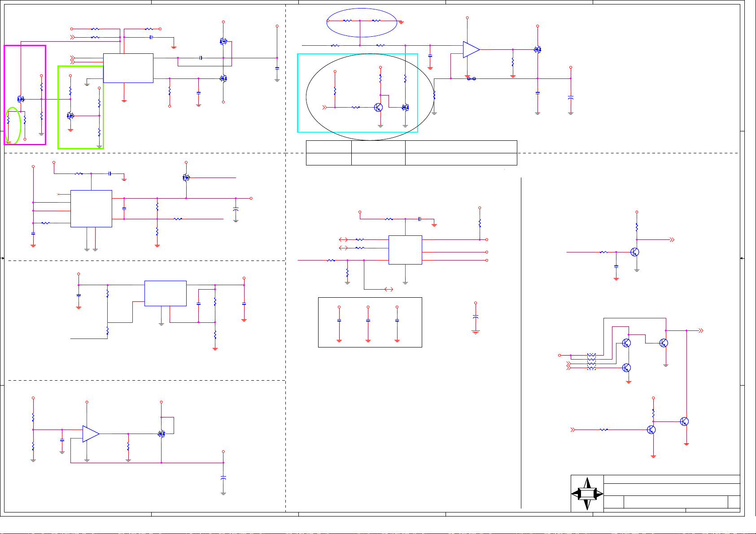Select the bipolar transistor inside the cyan rectangle
The image size is (756, 534).
[379, 108]
